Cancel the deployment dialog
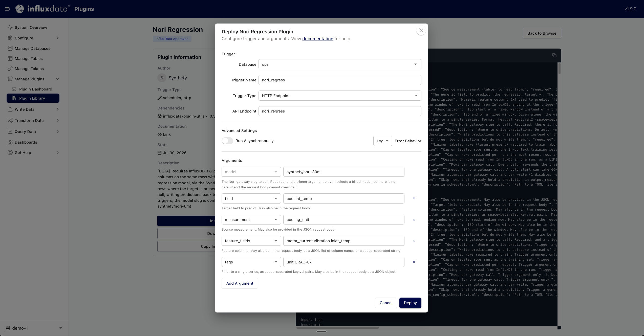The width and height of the screenshot is (644, 336). click(386, 303)
